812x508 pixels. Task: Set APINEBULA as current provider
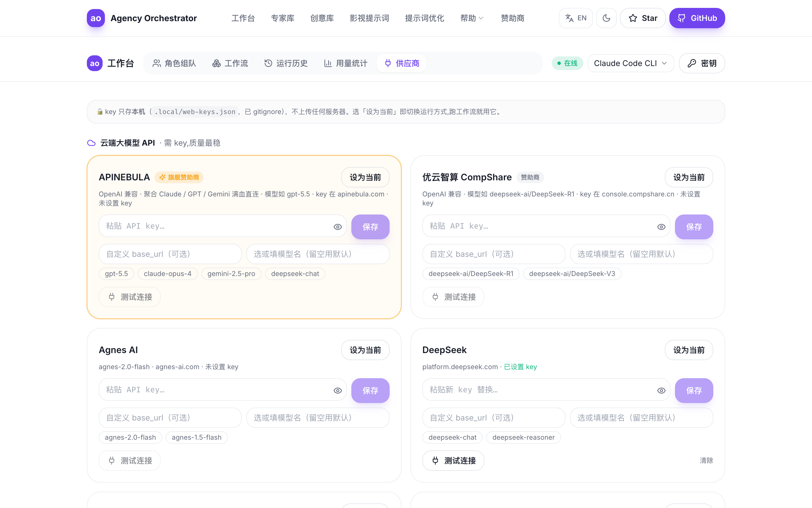(x=365, y=177)
